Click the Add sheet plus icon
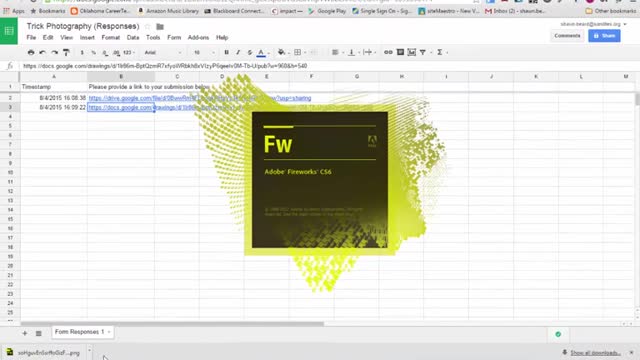640x360 pixels. (25, 333)
